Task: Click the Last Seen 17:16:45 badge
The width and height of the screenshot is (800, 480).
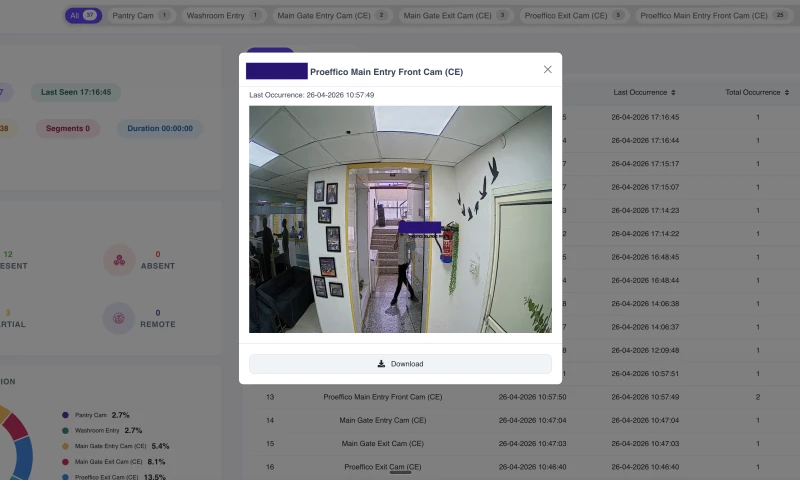Action: coord(76,92)
